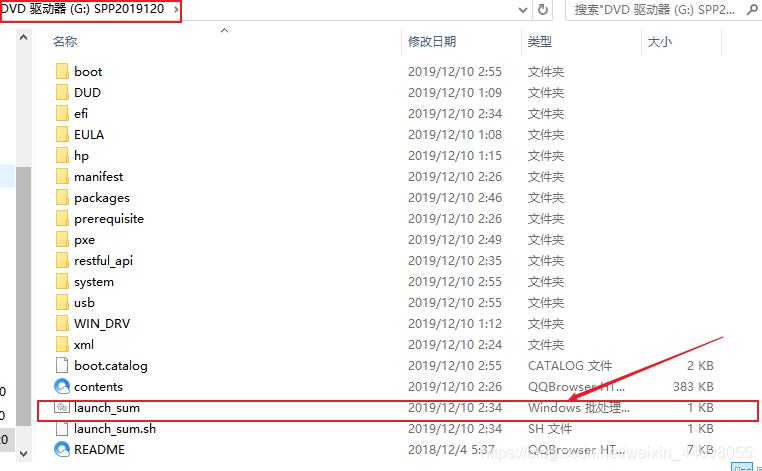Screen dimensions: 762x471
Task: Click the name text README
Action: point(99,450)
